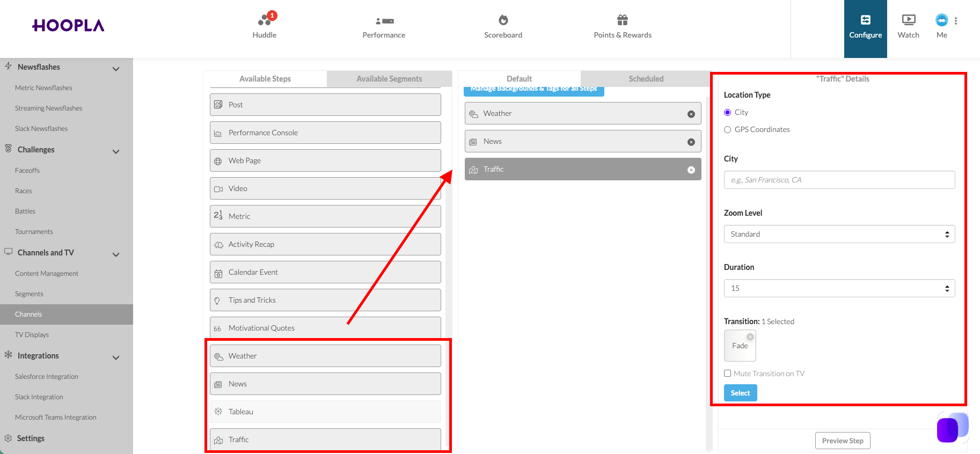This screenshot has width=980, height=454.
Task: Open TV Displays in the sidebar
Action: [32, 335]
